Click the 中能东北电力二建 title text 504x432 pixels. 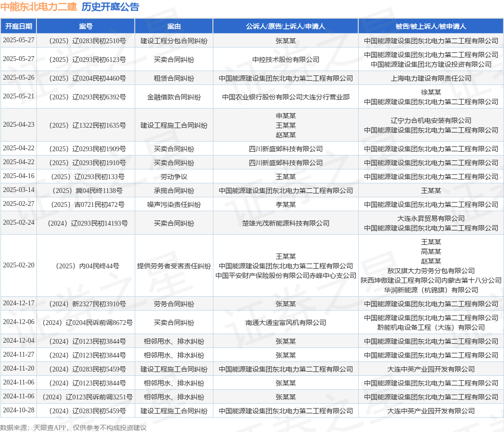pos(39,7)
